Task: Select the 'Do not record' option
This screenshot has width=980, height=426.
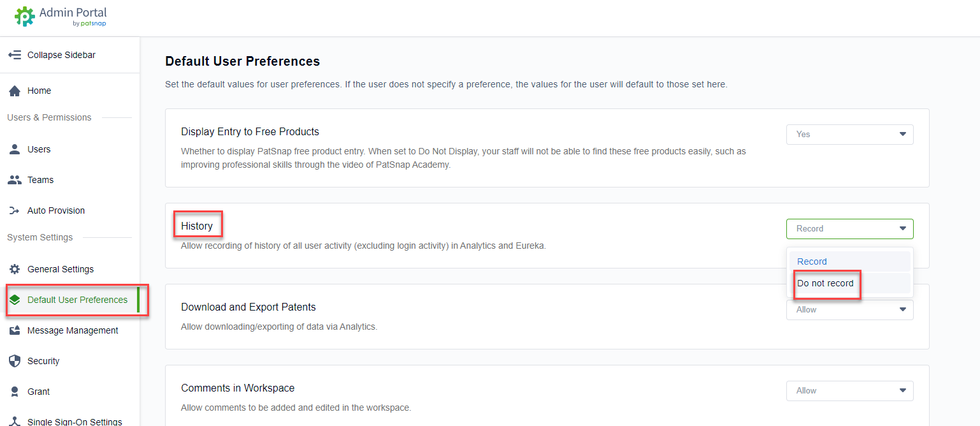Action: pos(826,283)
